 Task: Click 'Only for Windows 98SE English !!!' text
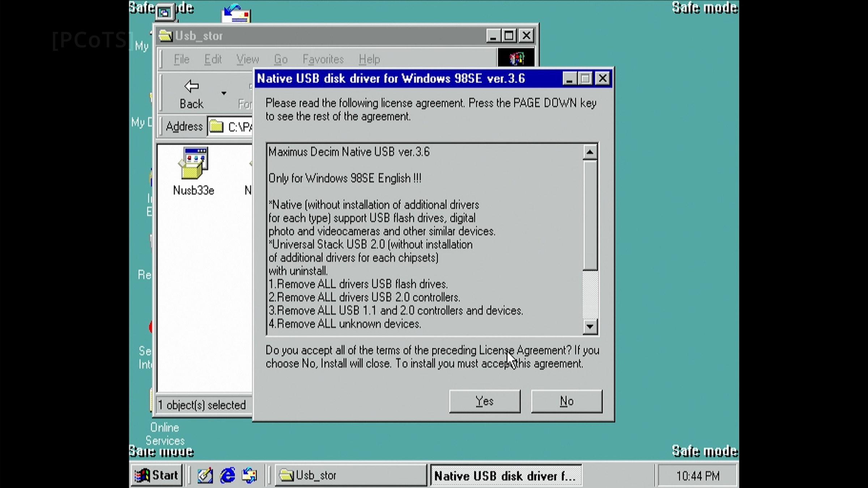click(345, 178)
